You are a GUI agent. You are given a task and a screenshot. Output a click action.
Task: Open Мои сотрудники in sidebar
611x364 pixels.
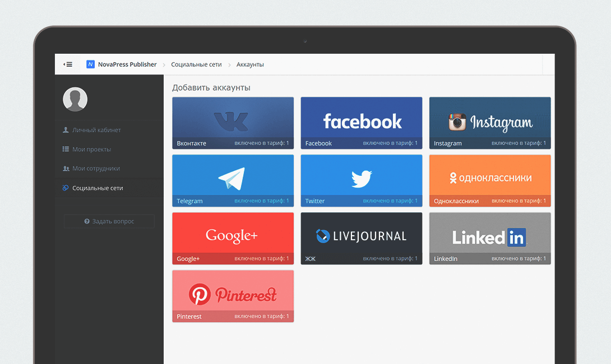click(x=96, y=169)
